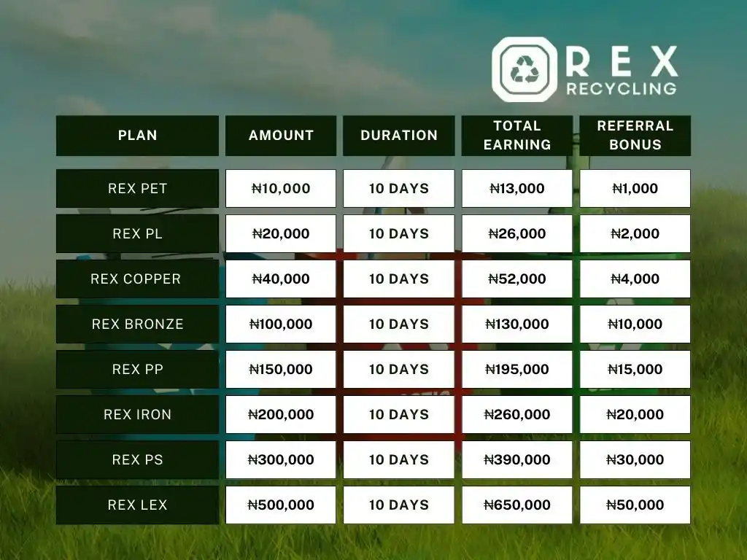Image resolution: width=747 pixels, height=560 pixels.
Task: Click the ₦650,000 total earning cell
Action: [517, 505]
